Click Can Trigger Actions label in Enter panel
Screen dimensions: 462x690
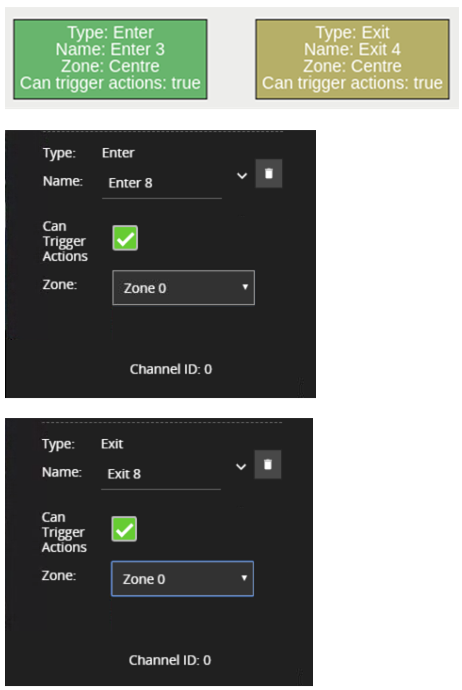pos(65,241)
